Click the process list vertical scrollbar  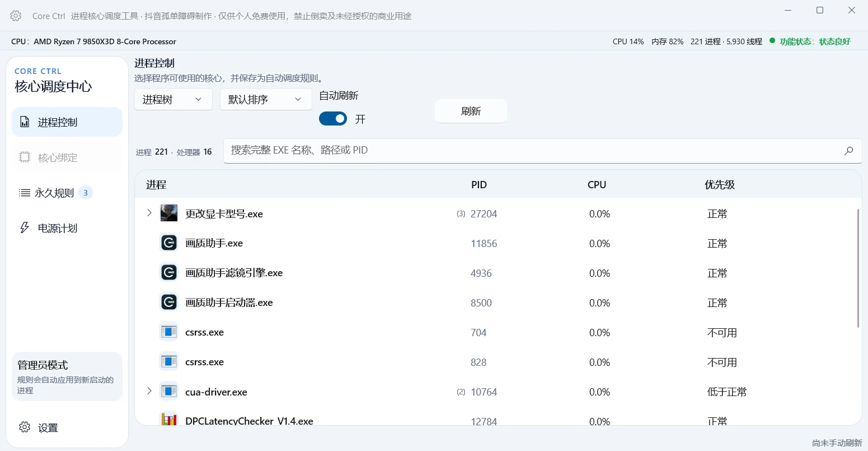858,268
